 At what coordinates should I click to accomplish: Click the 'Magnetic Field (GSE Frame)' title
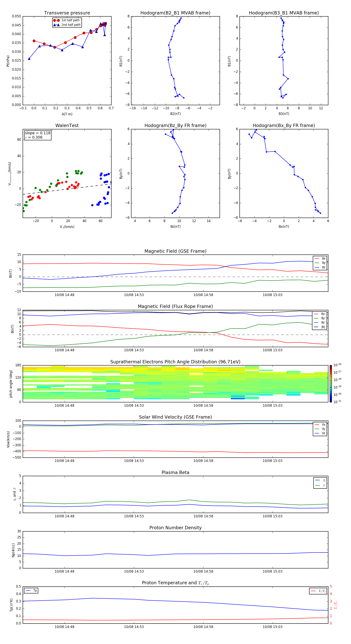(x=175, y=251)
